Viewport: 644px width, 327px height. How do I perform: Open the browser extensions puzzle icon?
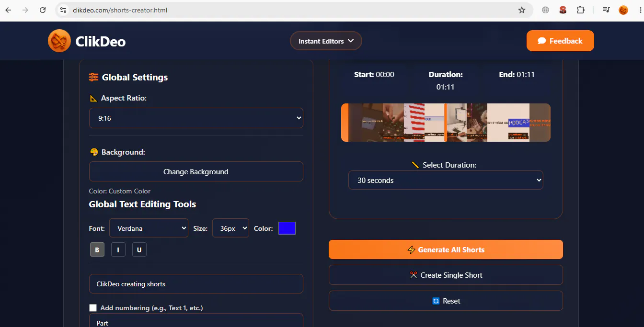pos(581,10)
